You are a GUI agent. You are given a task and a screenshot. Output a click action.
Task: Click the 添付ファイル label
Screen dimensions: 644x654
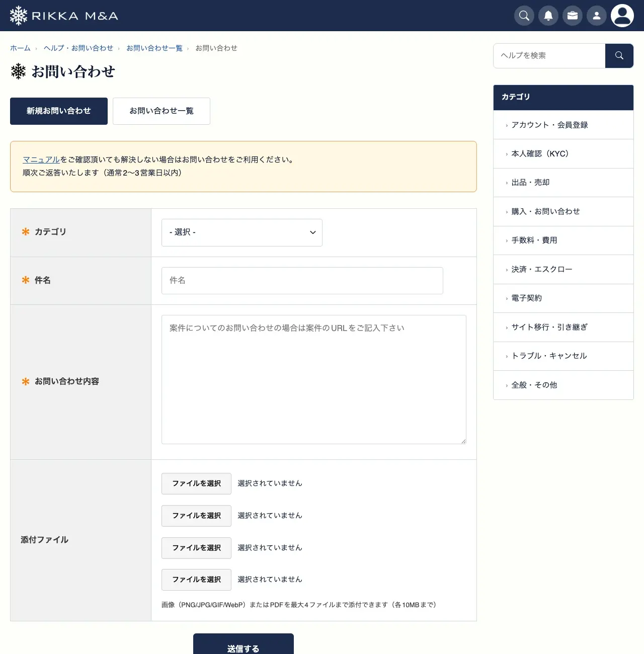(x=44, y=540)
